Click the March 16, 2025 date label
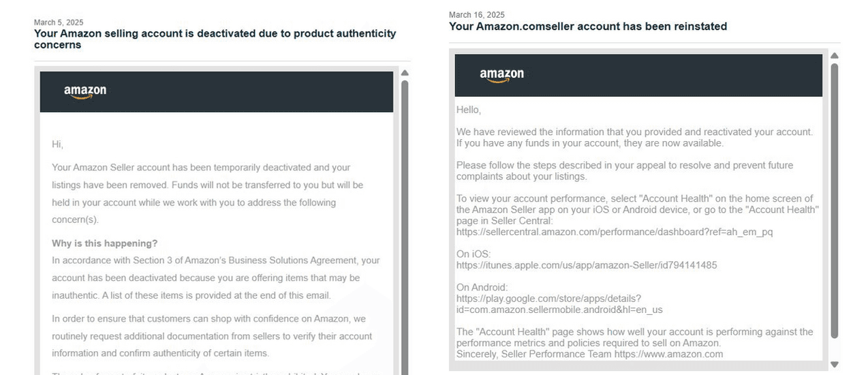 click(x=476, y=15)
